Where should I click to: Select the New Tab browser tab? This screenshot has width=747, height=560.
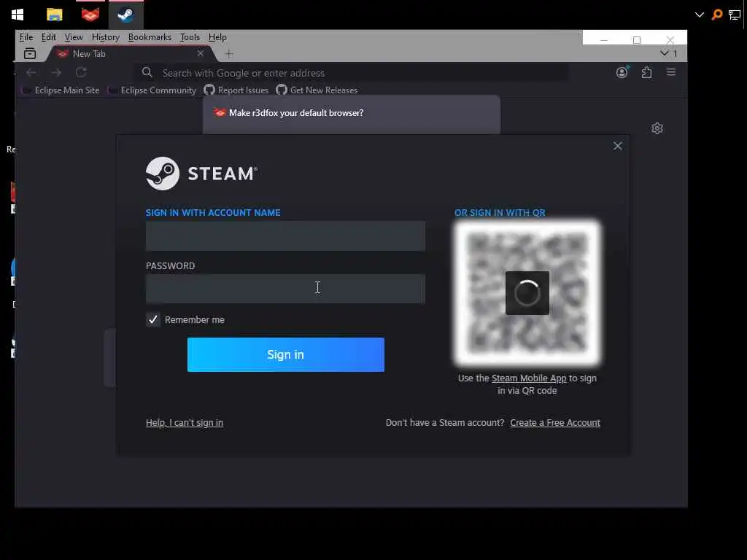tap(131, 54)
